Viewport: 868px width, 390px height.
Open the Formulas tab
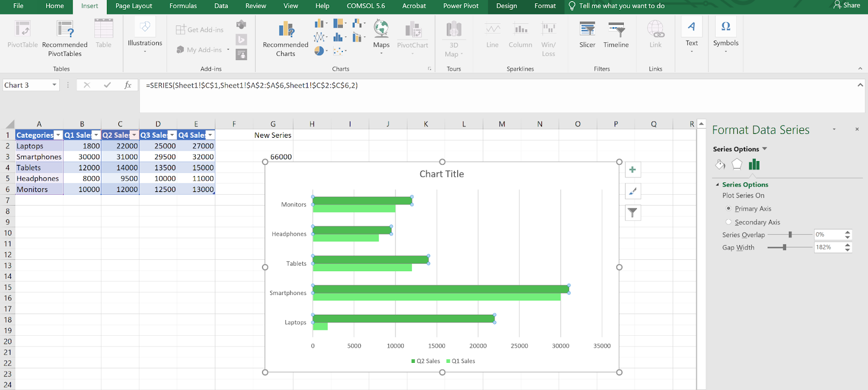pyautogui.click(x=183, y=6)
